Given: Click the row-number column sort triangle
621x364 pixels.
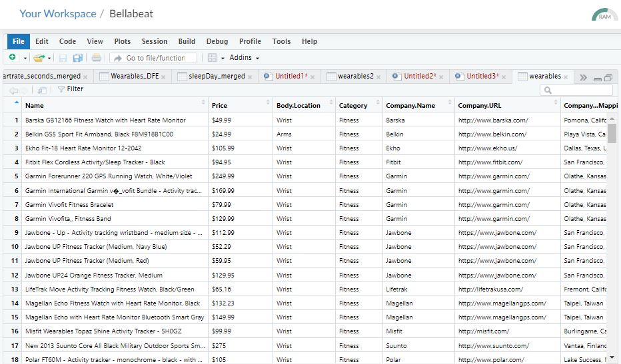Looking at the screenshot, I should pyautogui.click(x=16, y=102).
